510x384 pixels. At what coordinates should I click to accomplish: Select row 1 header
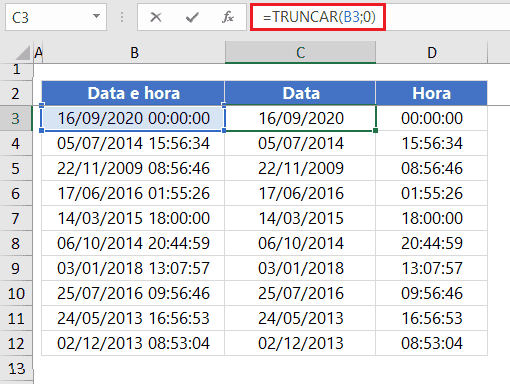click(x=16, y=70)
